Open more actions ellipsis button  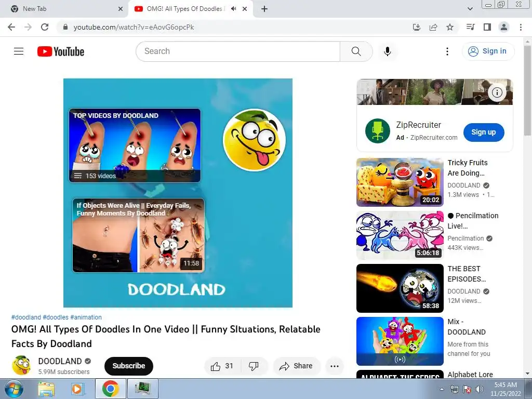[x=335, y=366]
